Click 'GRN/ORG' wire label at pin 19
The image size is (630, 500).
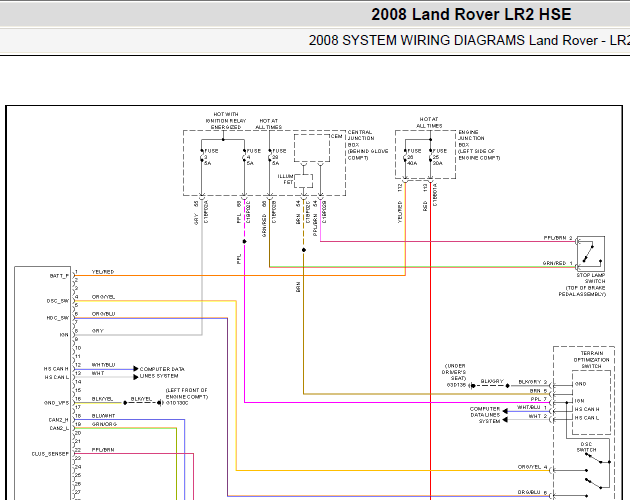104,424
